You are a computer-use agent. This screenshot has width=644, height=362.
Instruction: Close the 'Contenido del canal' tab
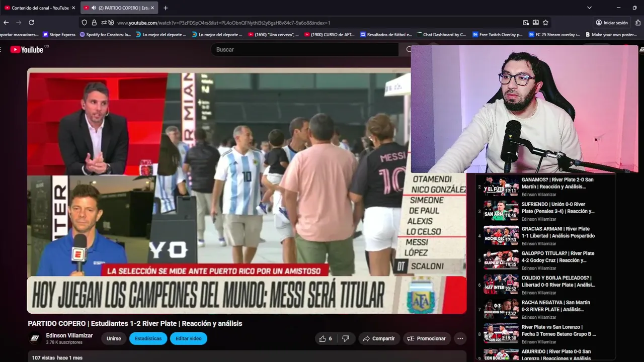pyautogui.click(x=73, y=8)
